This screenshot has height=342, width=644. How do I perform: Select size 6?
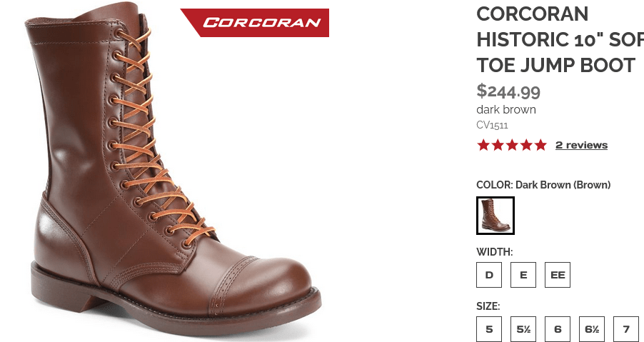click(x=558, y=329)
